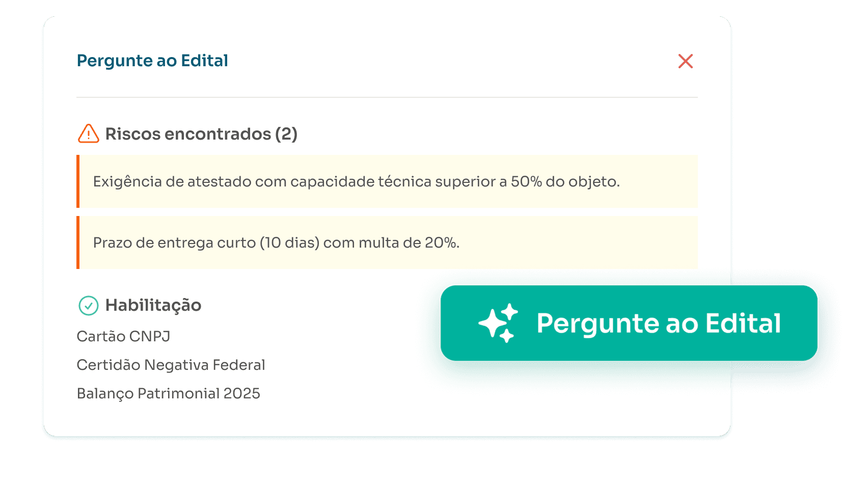Select the Balanço Patrimonial 2025 item
This screenshot has width=868, height=486.
point(168,393)
